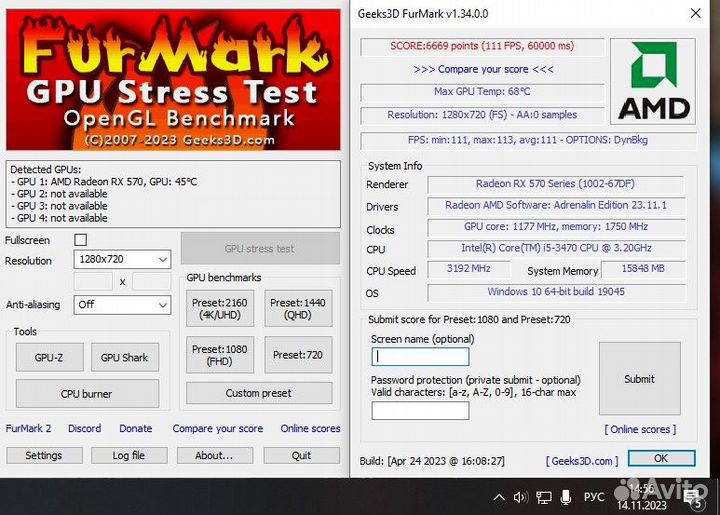Open the Settings button
Screen dimensions: 720x515
[45, 455]
